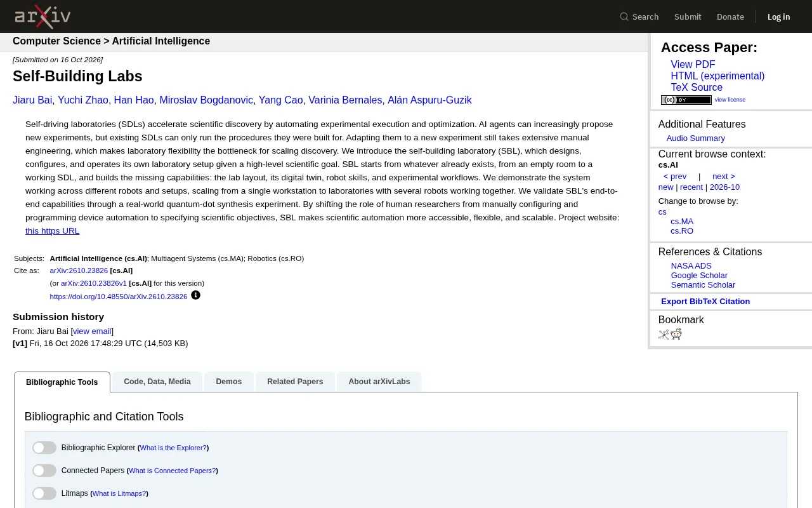The image size is (812, 508).
Task: Open the Related Papers tab
Action: pyautogui.click(x=295, y=382)
